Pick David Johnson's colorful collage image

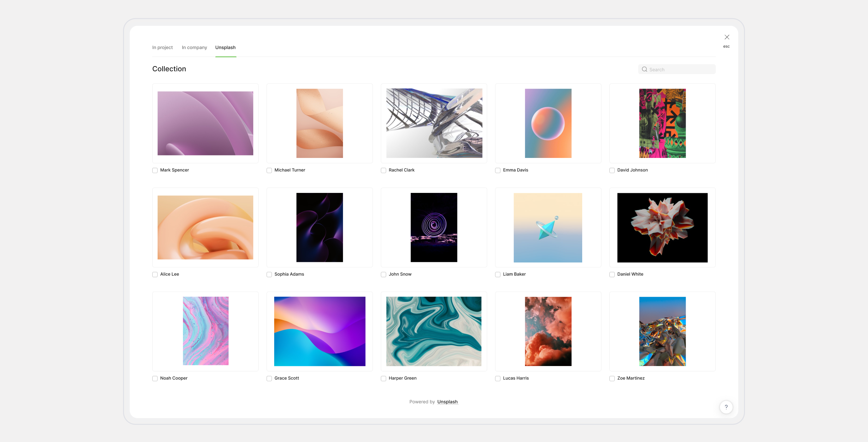pyautogui.click(x=662, y=123)
